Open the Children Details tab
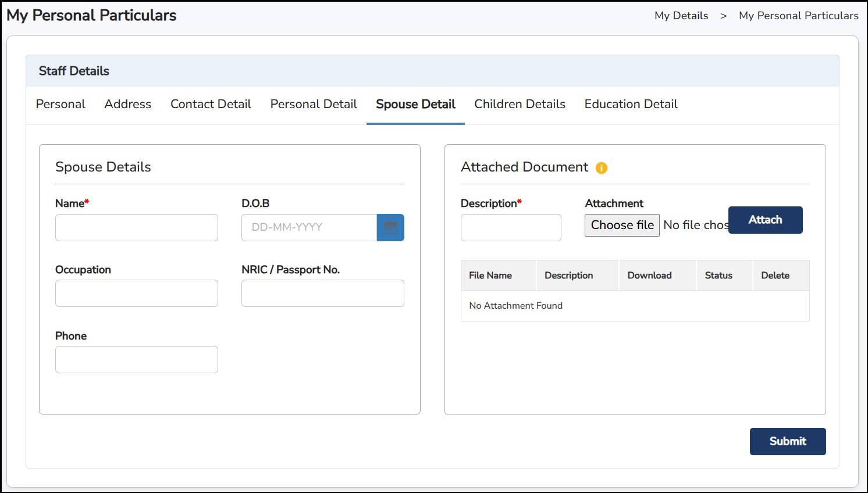 click(520, 104)
